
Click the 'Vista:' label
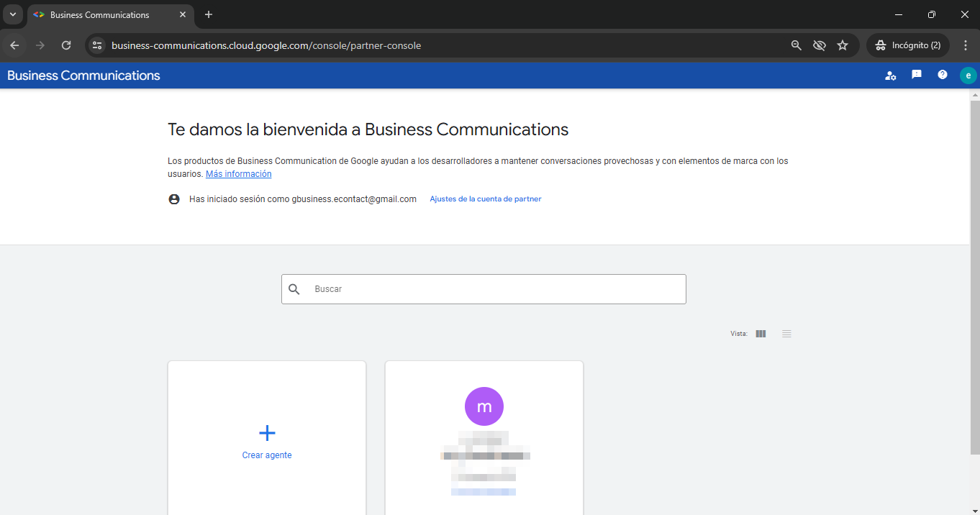point(739,334)
